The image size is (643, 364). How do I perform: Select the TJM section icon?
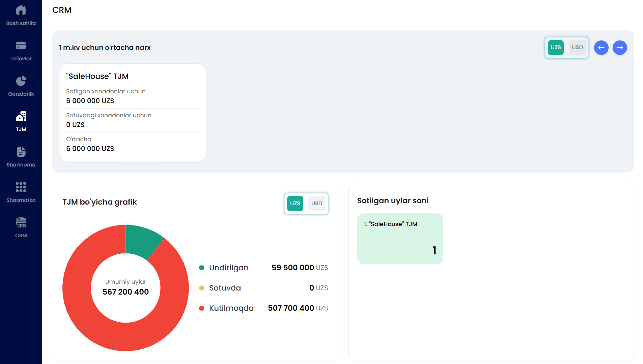(21, 116)
